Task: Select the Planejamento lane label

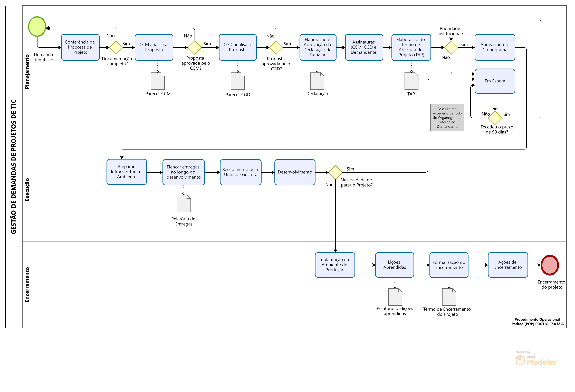Action: click(x=27, y=72)
